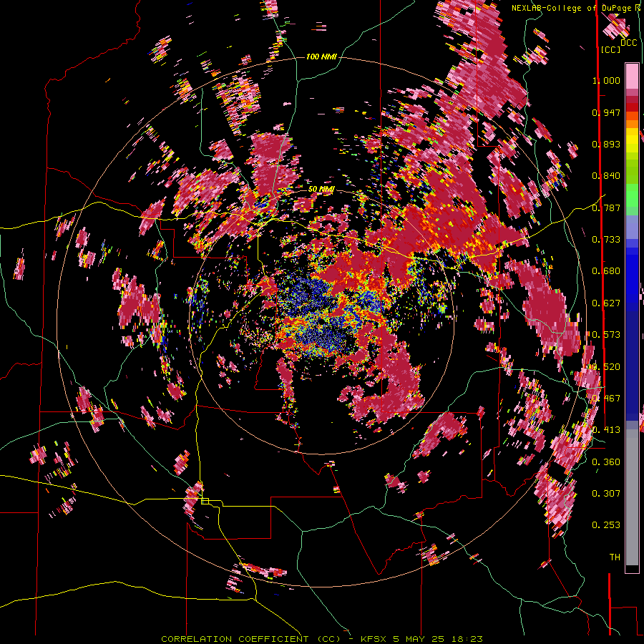Viewport: 644px width, 644px height.
Task: Click the DCC label above the color scale
Action: (629, 43)
